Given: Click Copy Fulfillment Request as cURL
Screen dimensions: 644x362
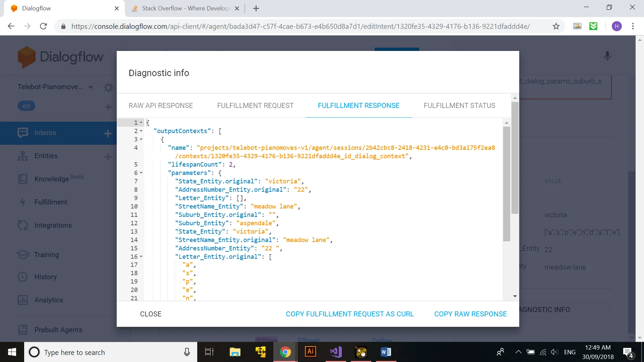Looking at the screenshot, I should 350,314.
